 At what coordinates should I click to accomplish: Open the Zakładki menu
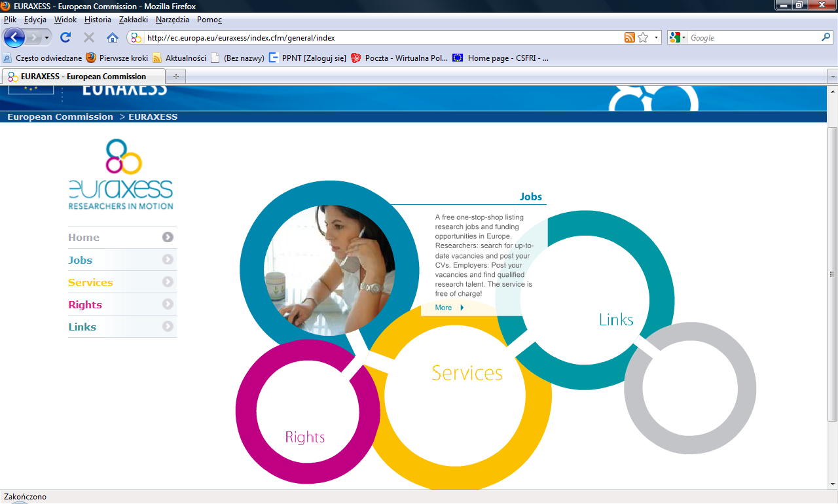134,20
